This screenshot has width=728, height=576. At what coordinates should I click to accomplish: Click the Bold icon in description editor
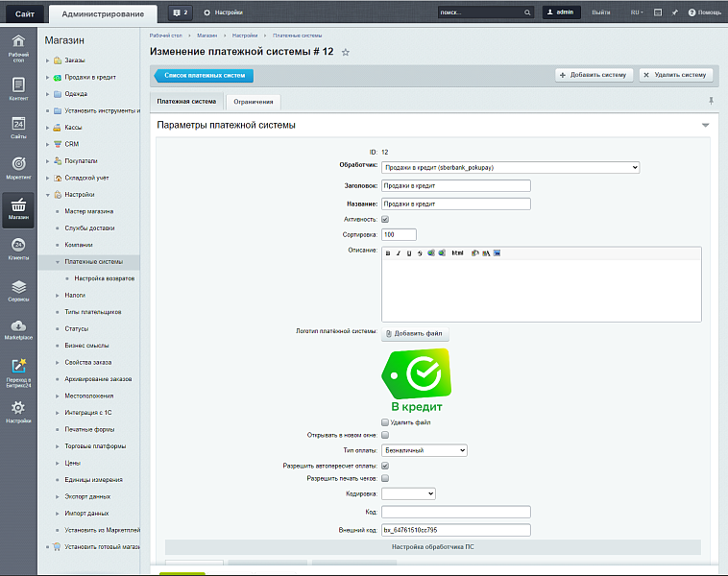[x=388, y=253]
